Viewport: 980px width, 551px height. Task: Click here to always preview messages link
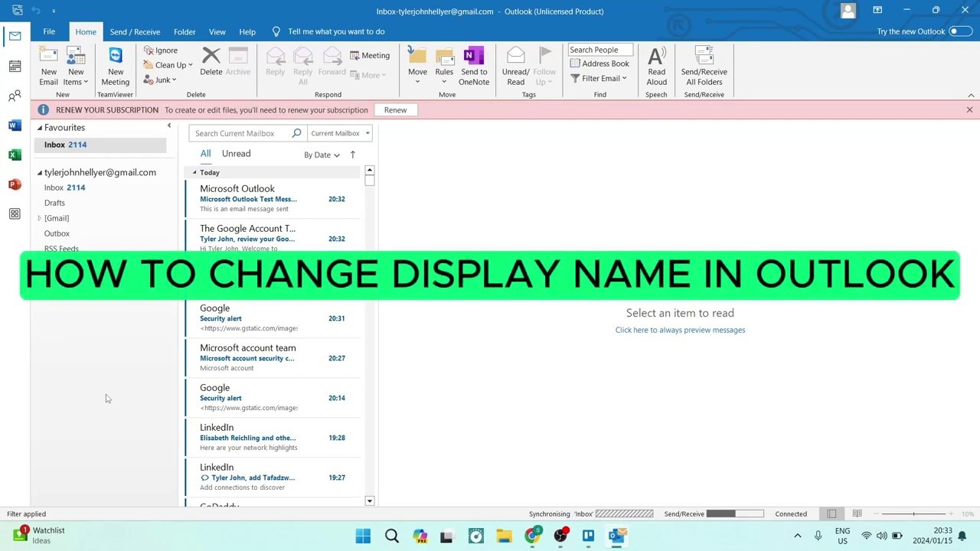[680, 330]
